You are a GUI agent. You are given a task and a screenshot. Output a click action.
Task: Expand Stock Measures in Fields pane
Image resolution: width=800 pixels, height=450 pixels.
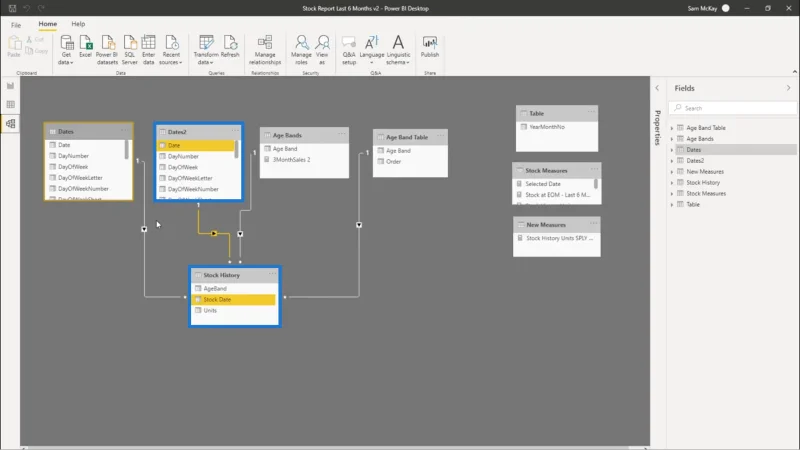pos(672,194)
